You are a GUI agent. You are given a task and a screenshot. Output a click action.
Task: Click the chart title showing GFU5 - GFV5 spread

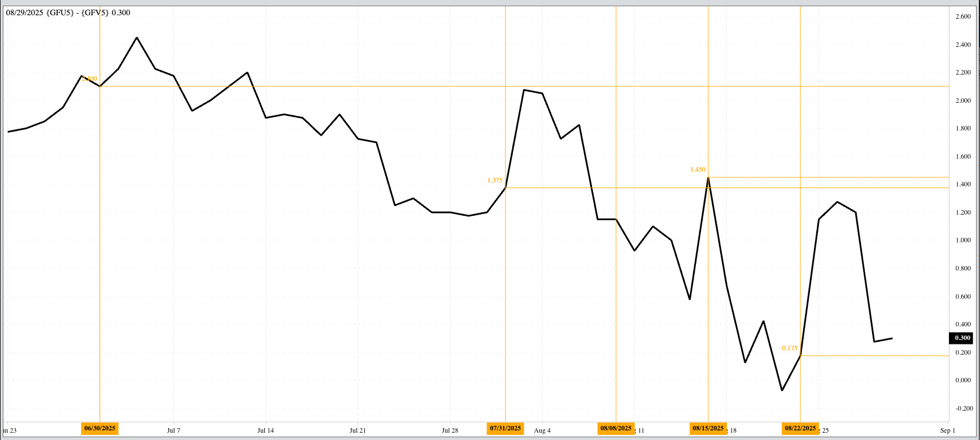[68, 12]
